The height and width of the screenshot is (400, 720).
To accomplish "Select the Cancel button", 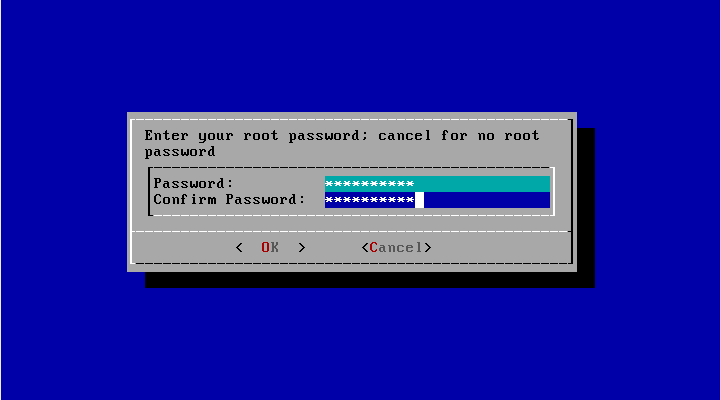I will [x=396, y=248].
